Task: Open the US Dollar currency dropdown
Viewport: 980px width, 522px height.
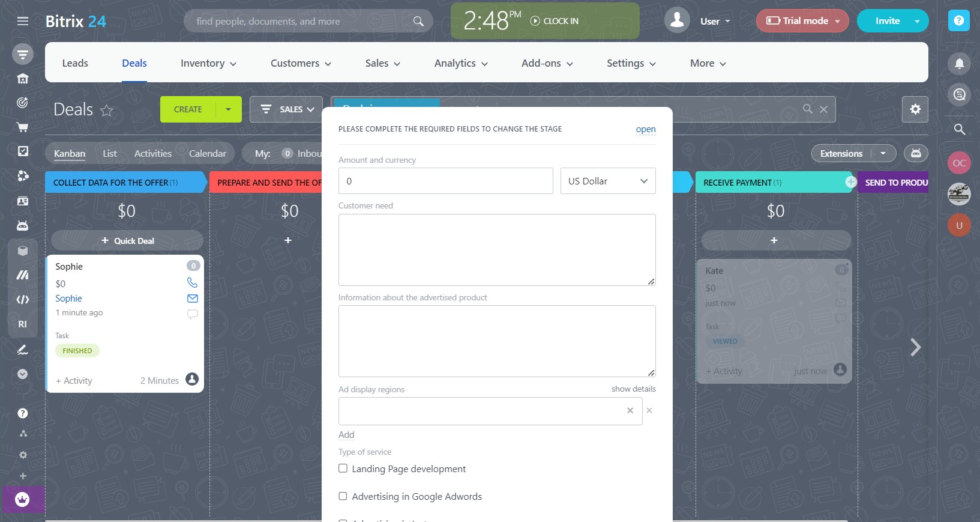Action: (607, 181)
